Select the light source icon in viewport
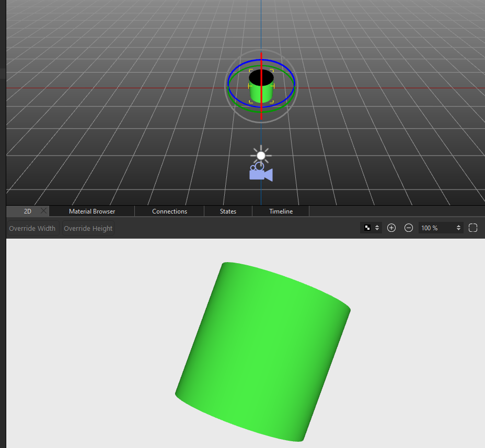 261,156
